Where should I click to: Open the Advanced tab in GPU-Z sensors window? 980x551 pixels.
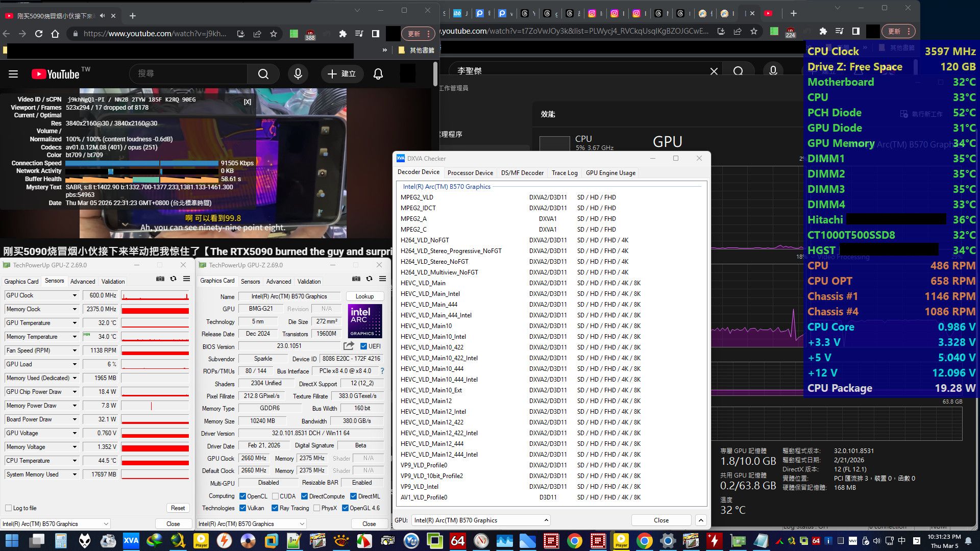[83, 282]
